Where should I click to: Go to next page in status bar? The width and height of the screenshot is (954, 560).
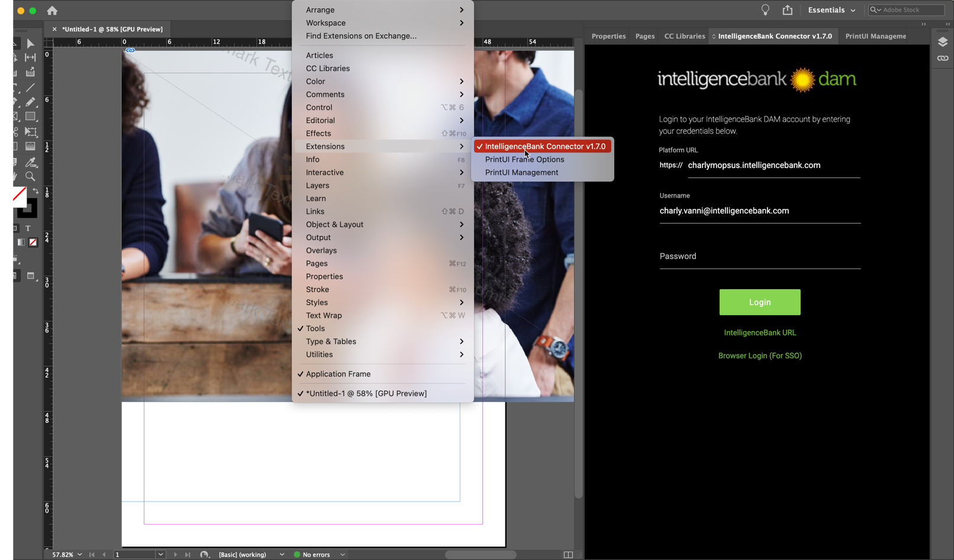(x=175, y=555)
